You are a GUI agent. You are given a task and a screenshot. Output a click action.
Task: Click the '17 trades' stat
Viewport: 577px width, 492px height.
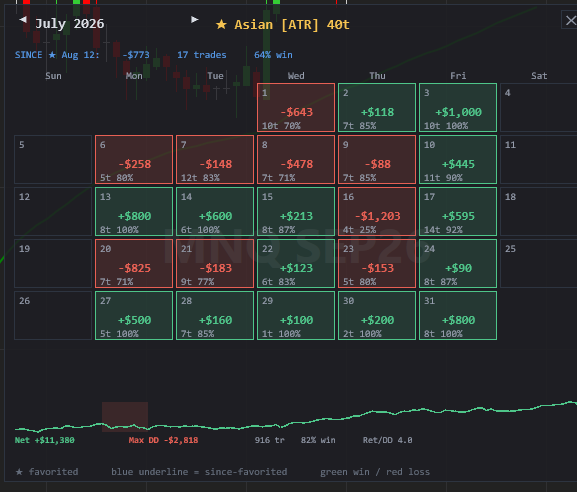(202, 55)
